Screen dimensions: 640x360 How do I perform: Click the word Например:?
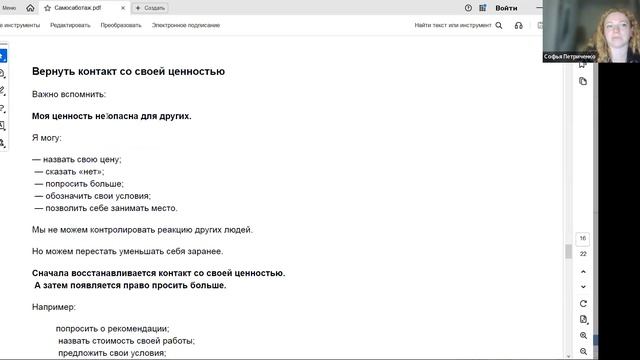click(x=54, y=307)
